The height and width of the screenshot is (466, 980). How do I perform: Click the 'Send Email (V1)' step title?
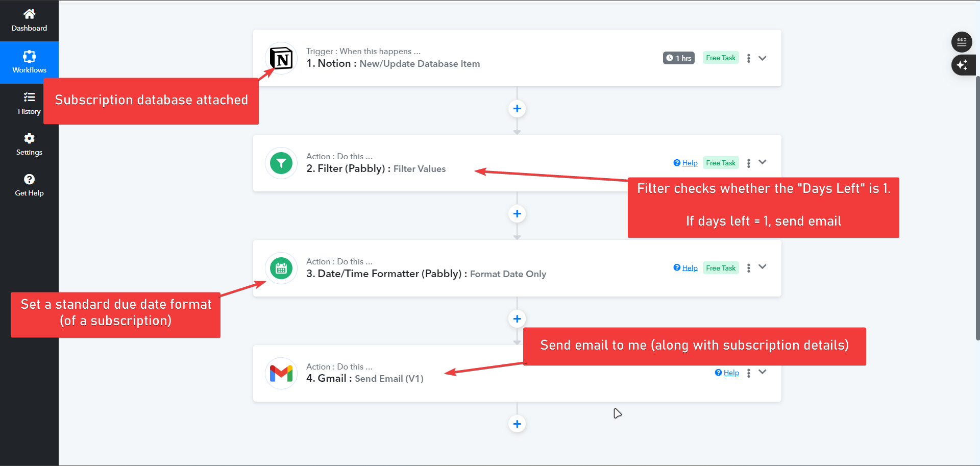coord(389,379)
